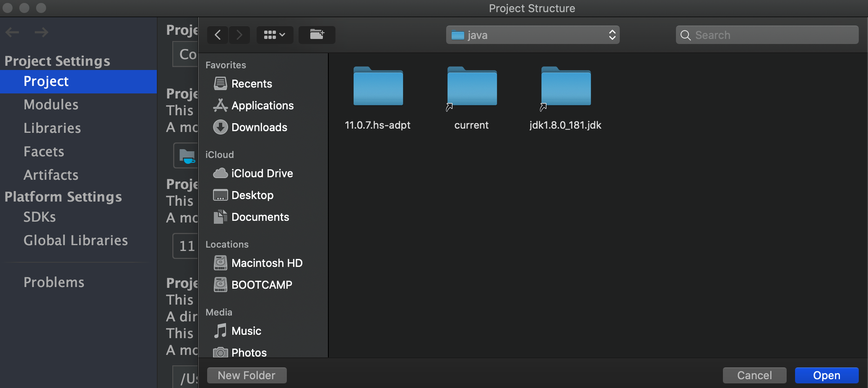The image size is (868, 388).
Task: Click the new folder toolbar icon
Action: pos(317,35)
